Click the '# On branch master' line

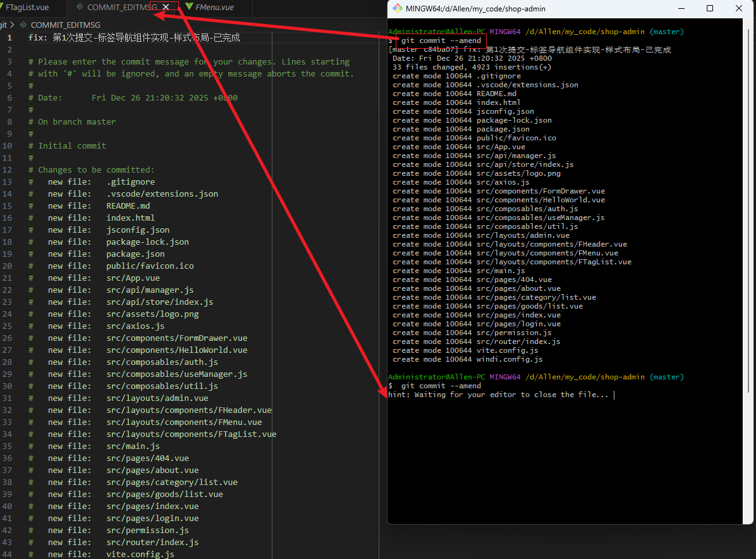tap(72, 122)
